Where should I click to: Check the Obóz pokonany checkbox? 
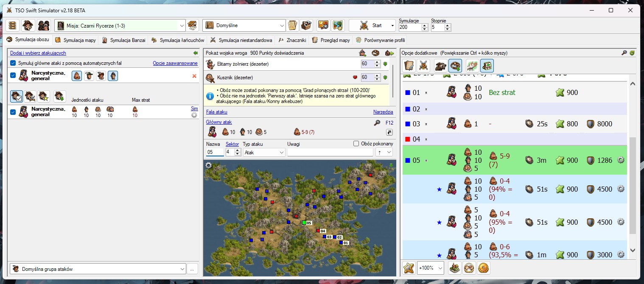click(x=356, y=144)
